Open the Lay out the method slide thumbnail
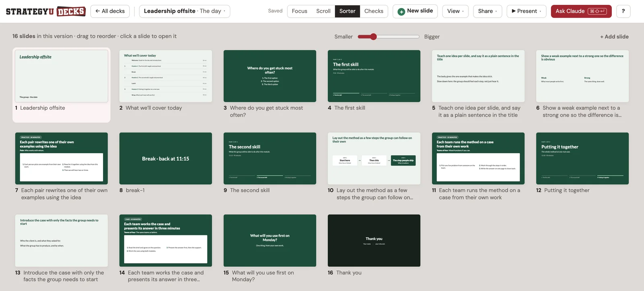 374,158
